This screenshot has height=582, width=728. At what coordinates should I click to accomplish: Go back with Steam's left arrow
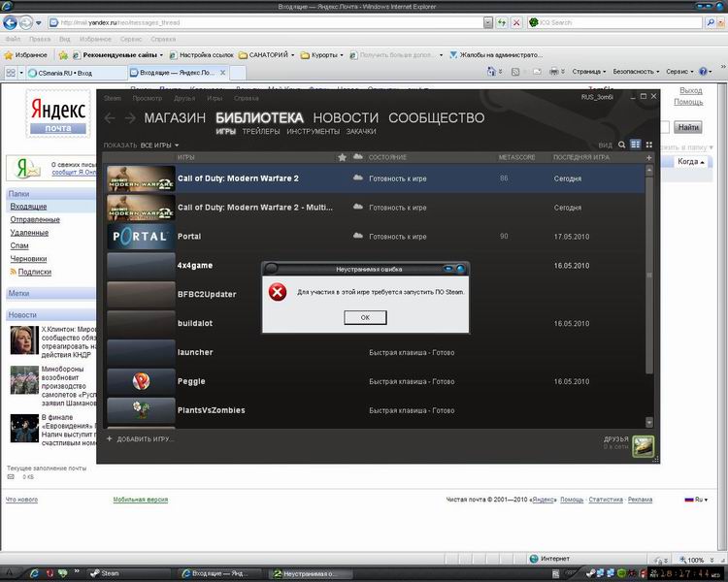point(110,118)
